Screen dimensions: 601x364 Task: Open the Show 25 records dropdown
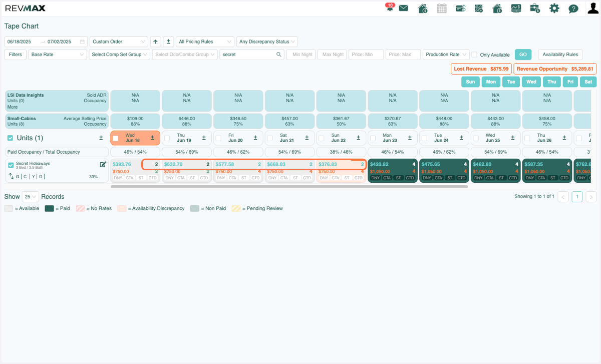pyautogui.click(x=31, y=197)
